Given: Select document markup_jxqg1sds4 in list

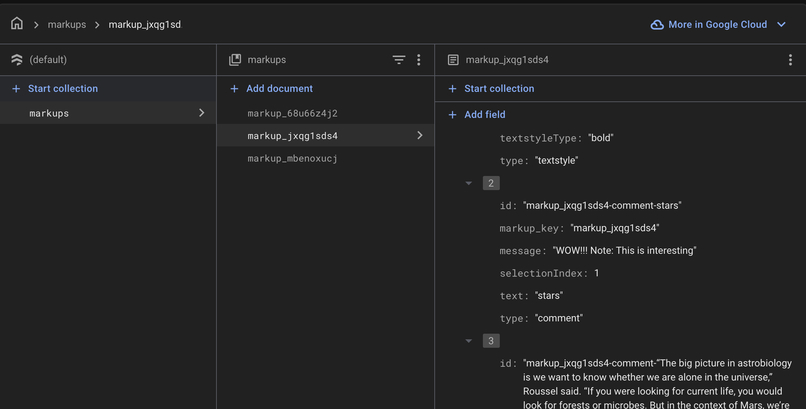Looking at the screenshot, I should click(325, 136).
